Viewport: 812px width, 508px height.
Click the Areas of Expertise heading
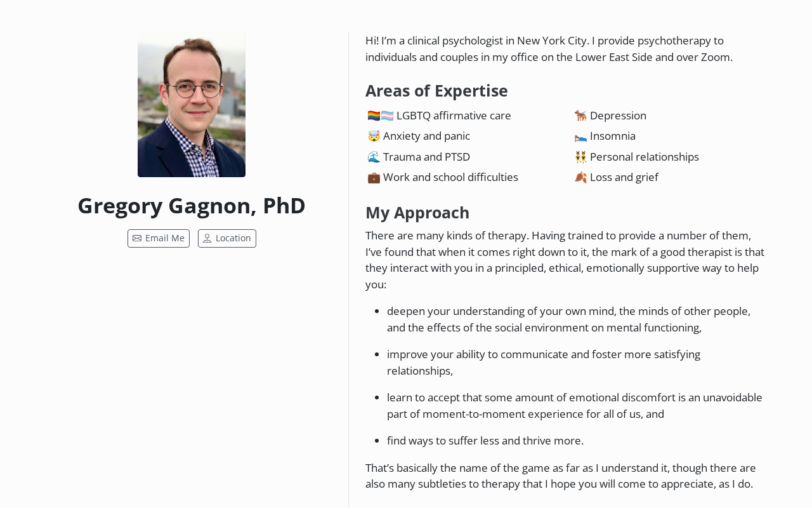[436, 91]
